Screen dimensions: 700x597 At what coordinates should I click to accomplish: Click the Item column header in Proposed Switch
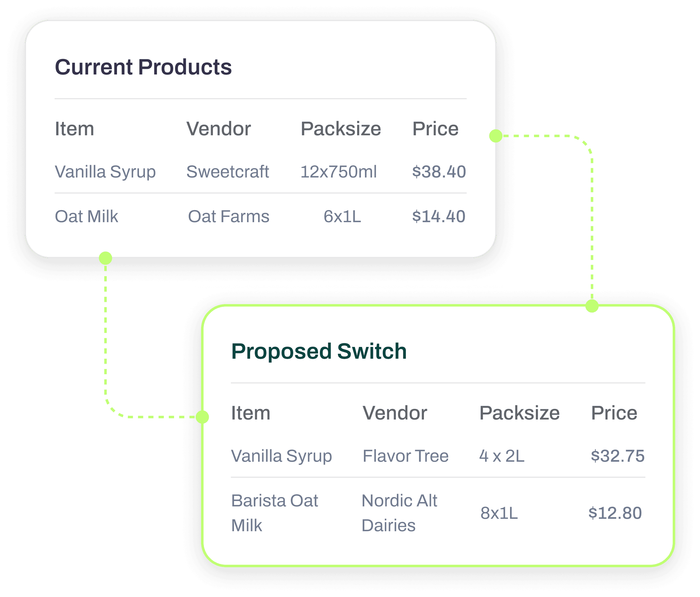[x=251, y=413]
